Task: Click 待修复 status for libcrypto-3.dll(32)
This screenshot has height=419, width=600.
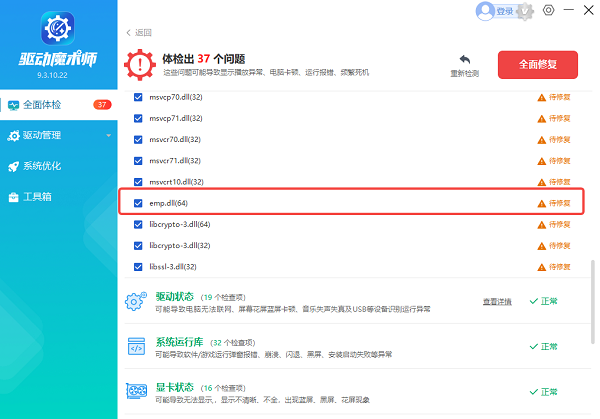Action: coord(560,246)
